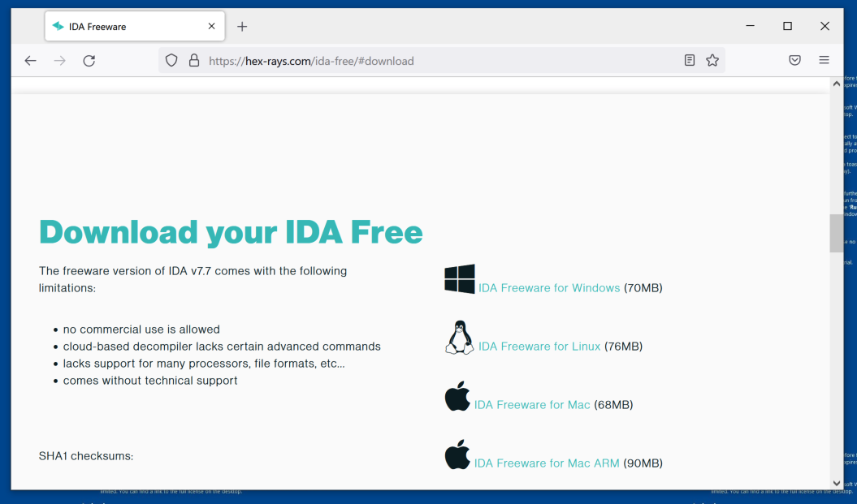Click the Linux penguin icon
This screenshot has width=857, height=504.
459,338
